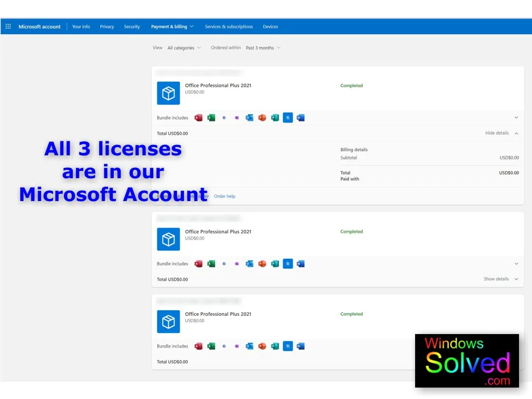The width and height of the screenshot is (532, 399).
Task: Click the Subtotal label
Action: [349, 158]
